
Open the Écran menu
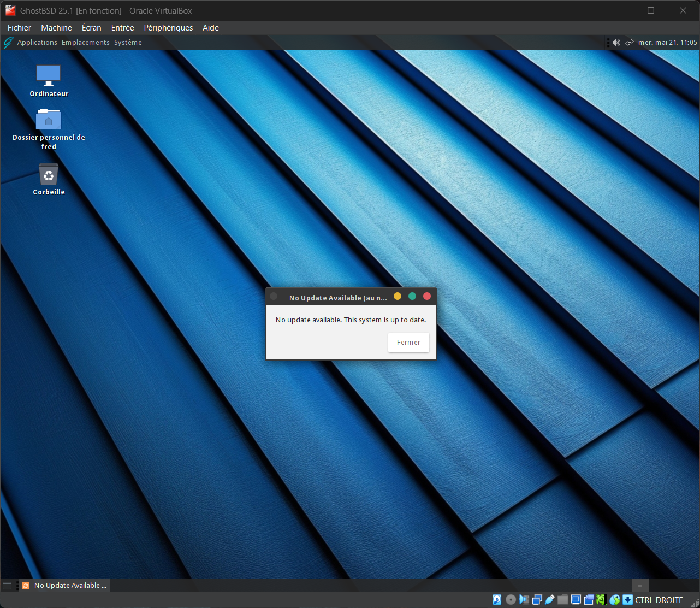(92, 28)
